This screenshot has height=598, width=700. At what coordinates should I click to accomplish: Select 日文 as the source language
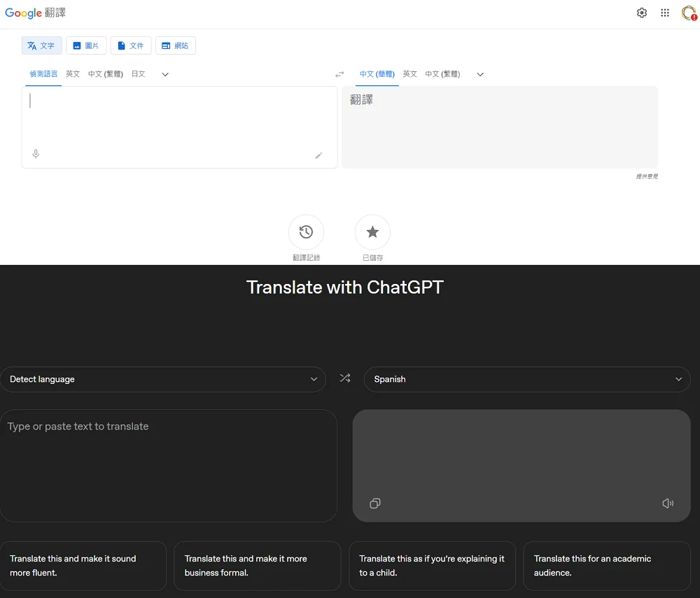click(138, 73)
